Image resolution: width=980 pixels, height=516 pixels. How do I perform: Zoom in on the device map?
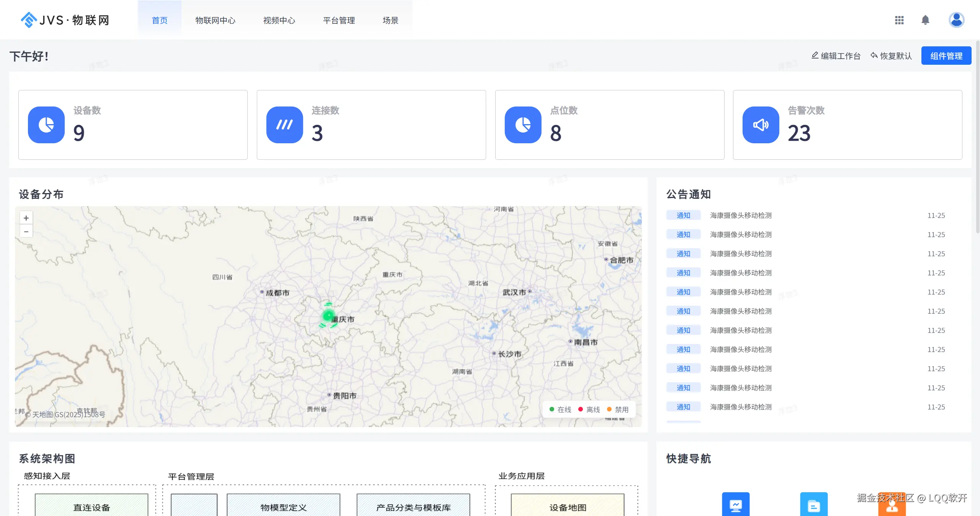[x=26, y=218]
